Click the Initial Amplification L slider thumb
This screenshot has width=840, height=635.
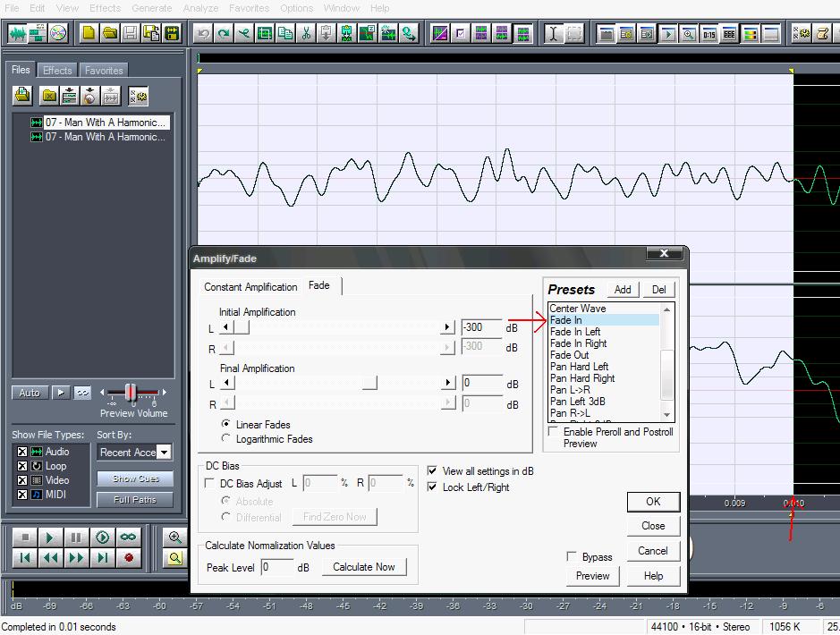[x=242, y=327]
